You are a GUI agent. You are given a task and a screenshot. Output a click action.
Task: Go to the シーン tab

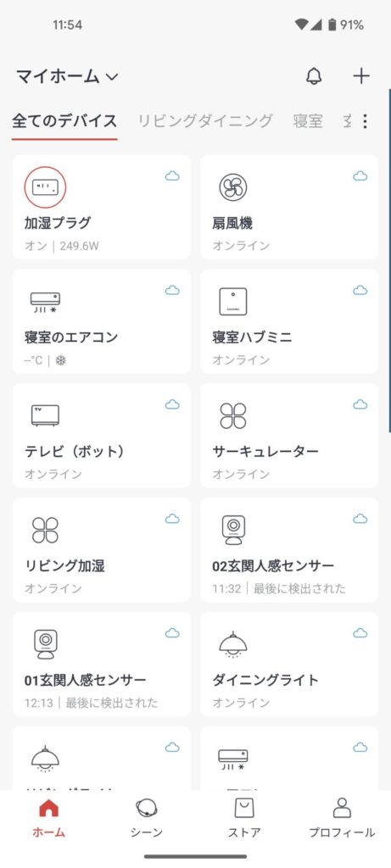click(x=147, y=819)
